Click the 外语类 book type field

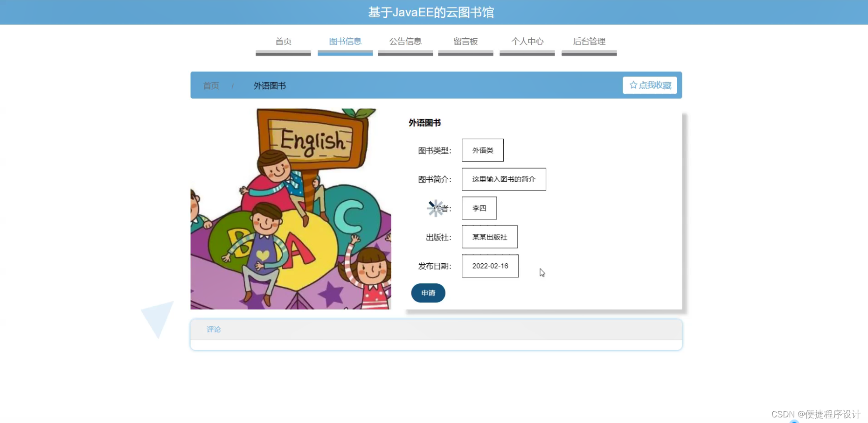point(482,150)
